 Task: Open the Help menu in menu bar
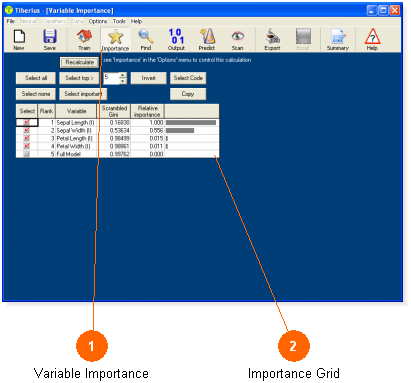point(136,21)
